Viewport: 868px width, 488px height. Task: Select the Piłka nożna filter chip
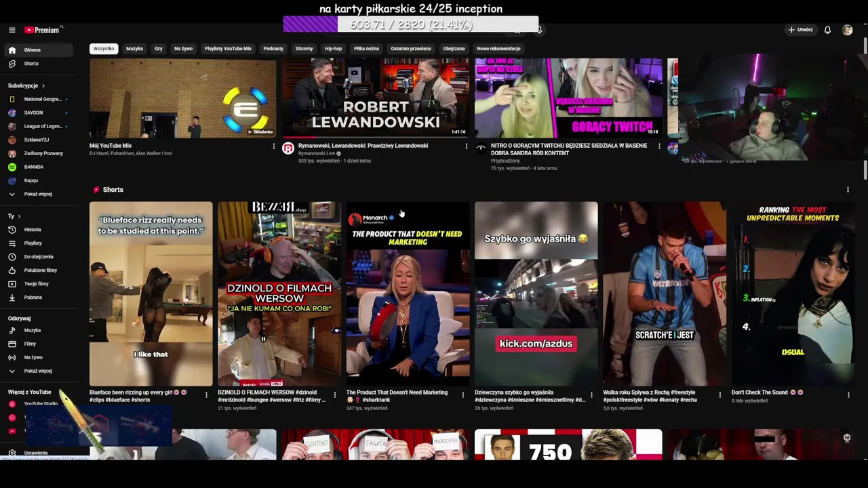pos(366,49)
